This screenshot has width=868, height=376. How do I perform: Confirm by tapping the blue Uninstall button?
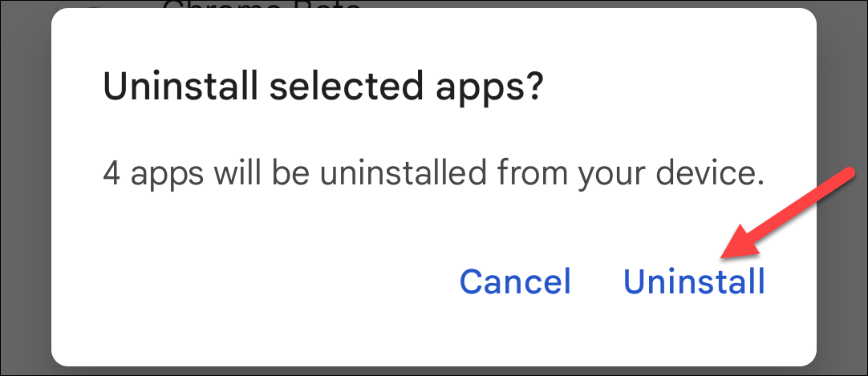(694, 281)
